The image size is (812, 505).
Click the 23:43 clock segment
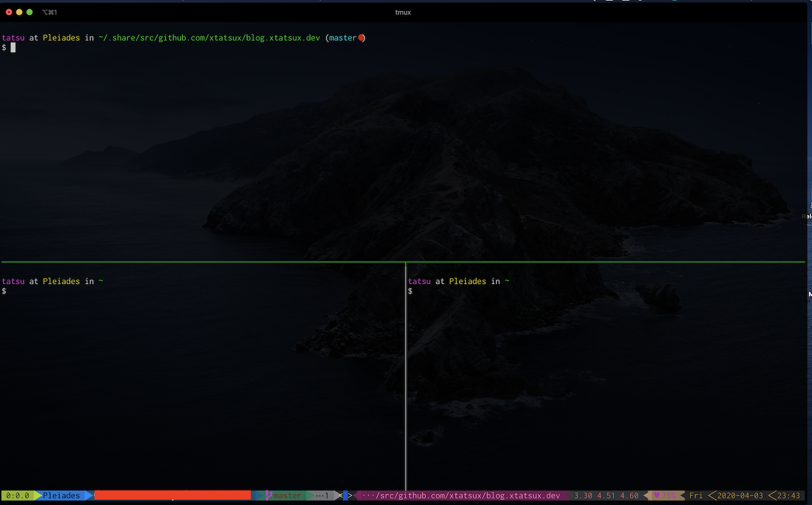click(x=789, y=495)
